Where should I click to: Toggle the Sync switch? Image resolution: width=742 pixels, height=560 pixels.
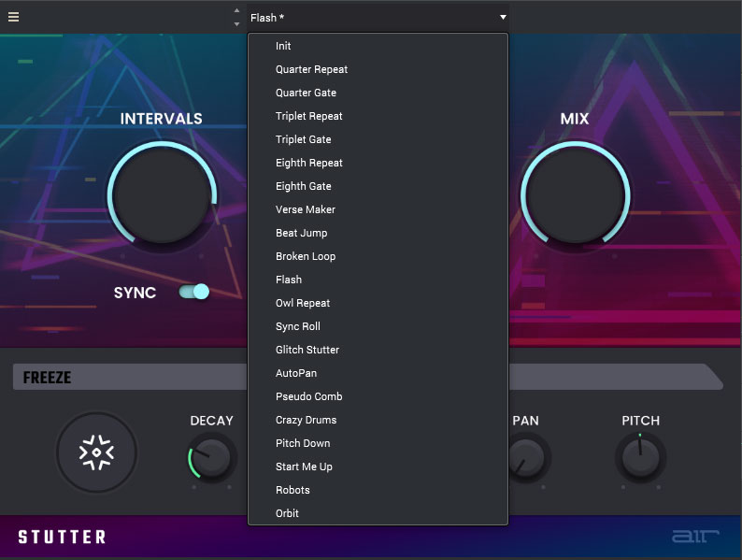(194, 292)
